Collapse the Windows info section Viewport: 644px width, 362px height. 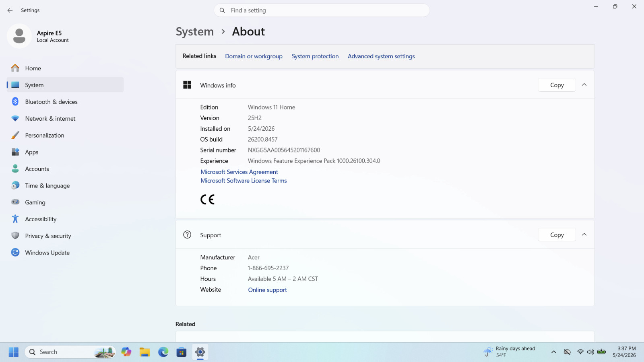[584, 85]
